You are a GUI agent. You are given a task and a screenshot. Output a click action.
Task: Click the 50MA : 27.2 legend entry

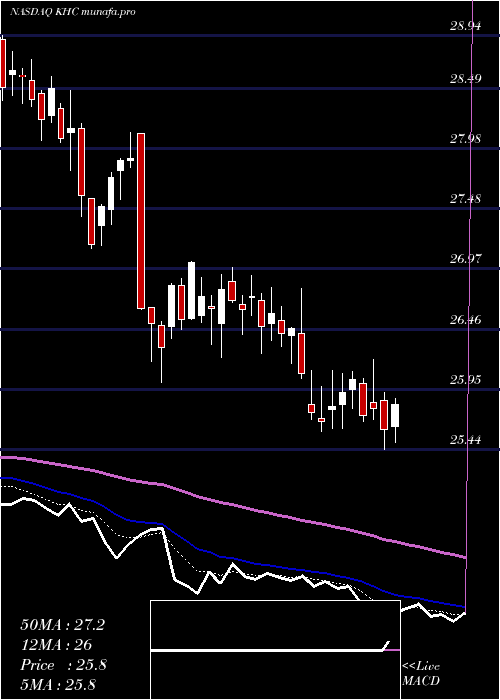tap(62, 625)
